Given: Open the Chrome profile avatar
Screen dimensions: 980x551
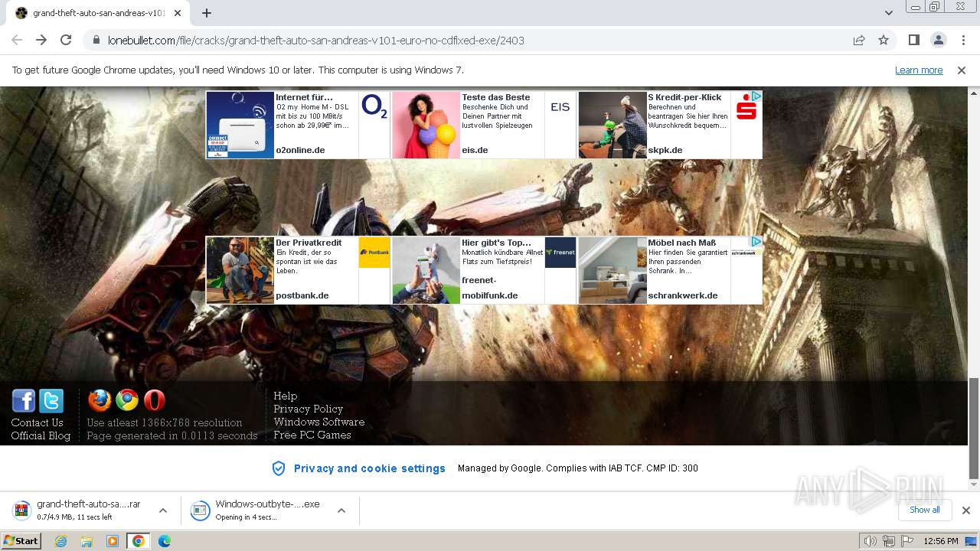Looking at the screenshot, I should pyautogui.click(x=938, y=40).
